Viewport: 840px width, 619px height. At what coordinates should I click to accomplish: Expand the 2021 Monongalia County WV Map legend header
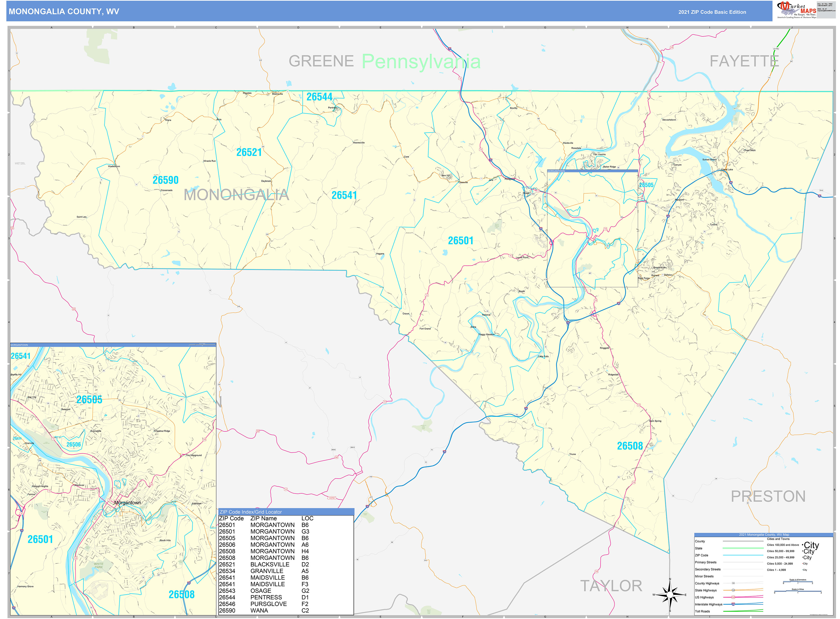764,535
